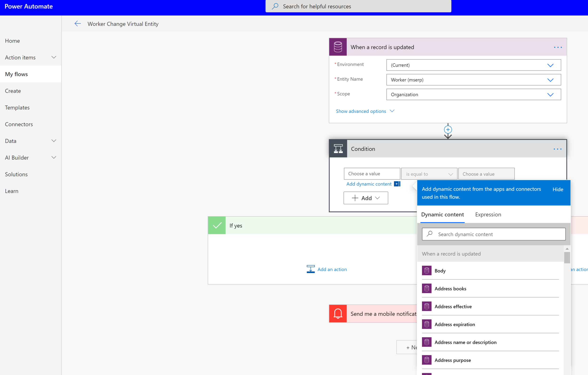The height and width of the screenshot is (375, 588).
Task: Click the Add dynamic content link
Action: coord(369,184)
